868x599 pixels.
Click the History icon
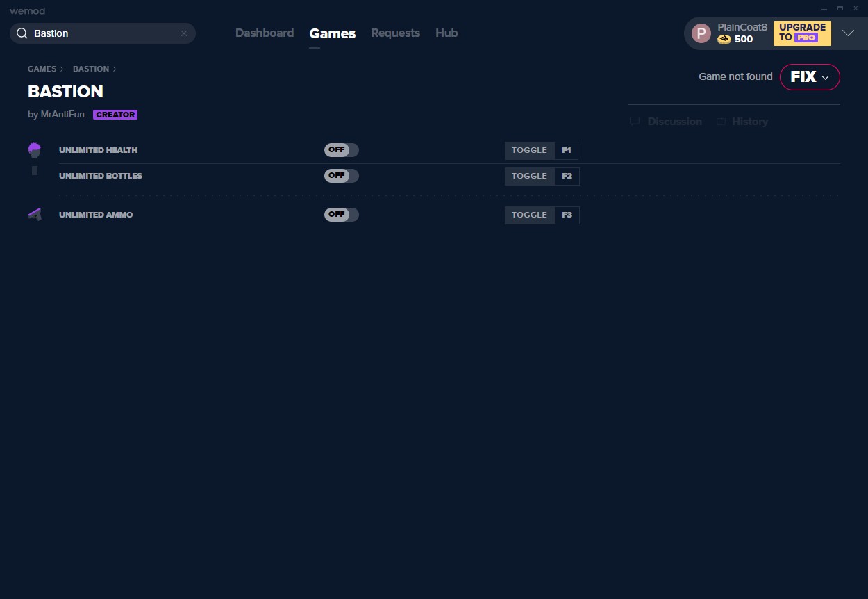click(721, 122)
